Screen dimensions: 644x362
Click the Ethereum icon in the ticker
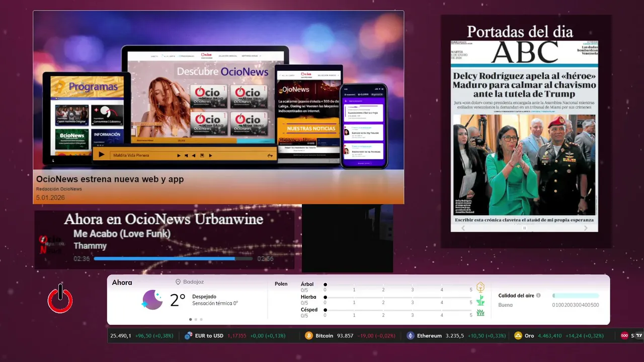coord(411,336)
